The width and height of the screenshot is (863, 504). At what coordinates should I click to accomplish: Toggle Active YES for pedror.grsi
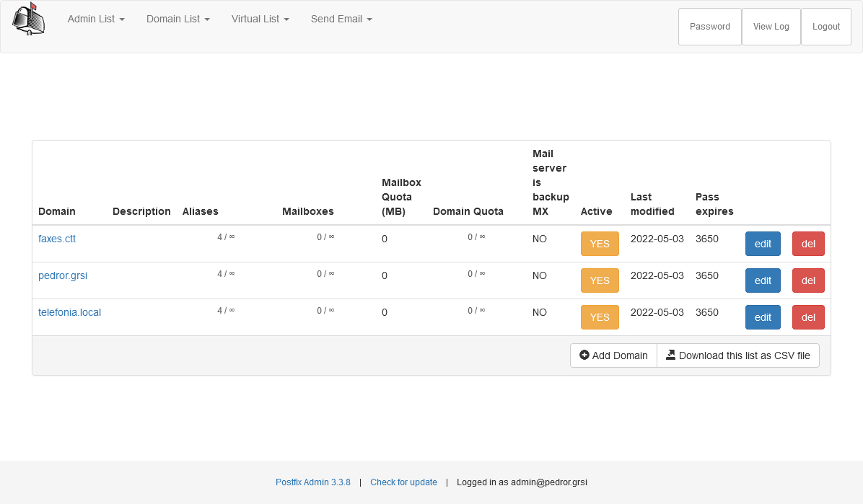(x=600, y=280)
